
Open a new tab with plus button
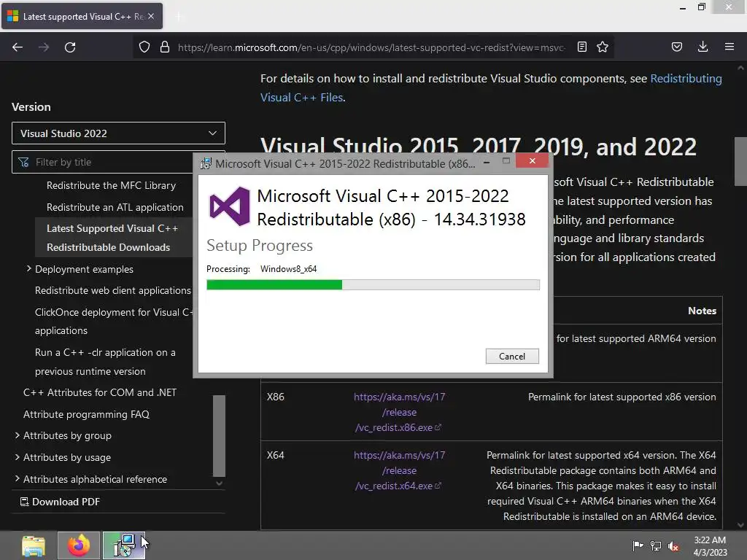pos(179,17)
